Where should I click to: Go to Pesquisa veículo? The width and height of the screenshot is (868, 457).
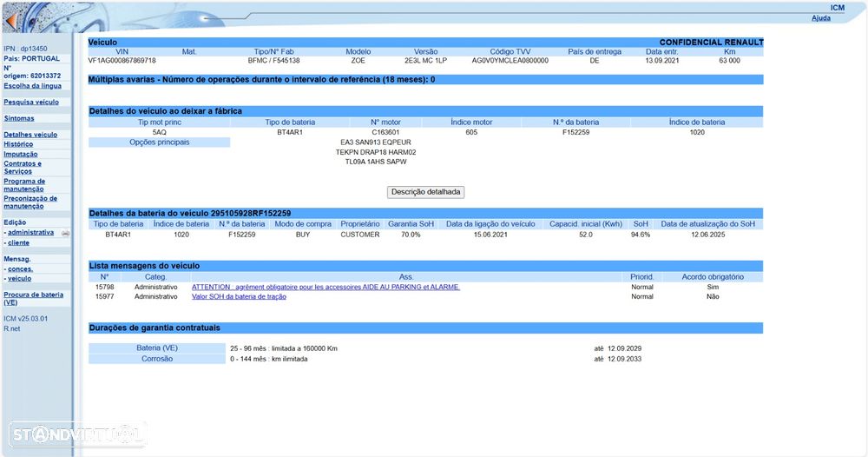pos(31,102)
